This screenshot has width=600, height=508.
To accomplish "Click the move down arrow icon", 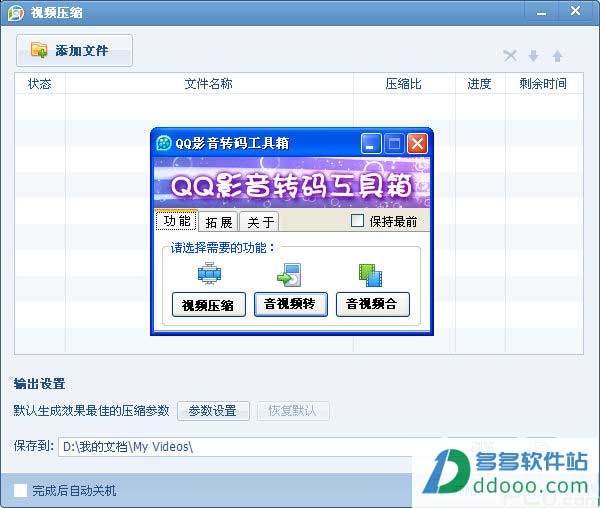I will 533,56.
